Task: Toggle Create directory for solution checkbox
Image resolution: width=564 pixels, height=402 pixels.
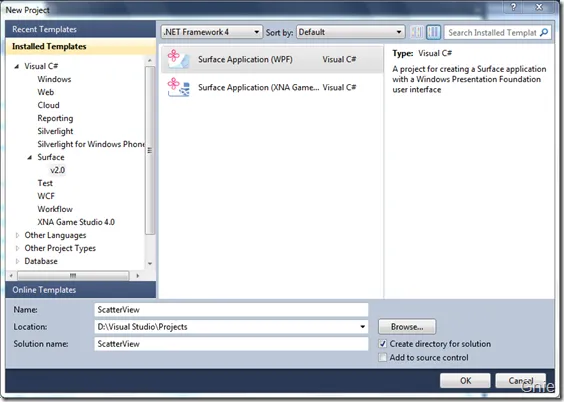Action: point(383,344)
